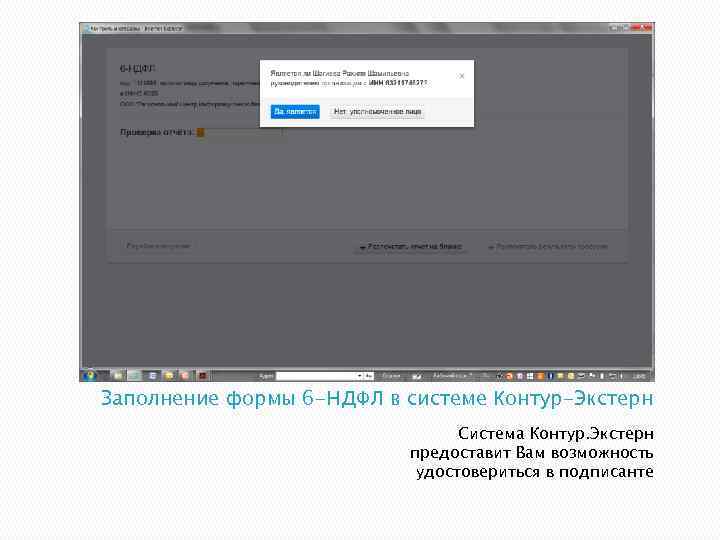Click the "Проверка отчёта" progress bar
Image resolution: width=720 pixels, height=540 pixels.
point(239,133)
